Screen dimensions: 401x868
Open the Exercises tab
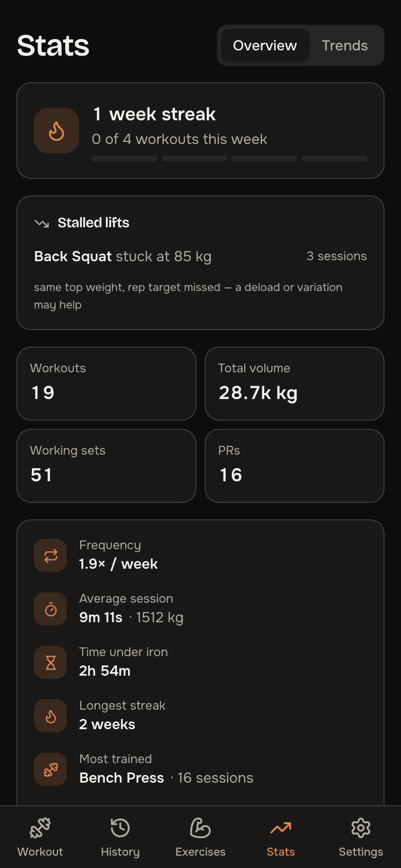coord(200,837)
